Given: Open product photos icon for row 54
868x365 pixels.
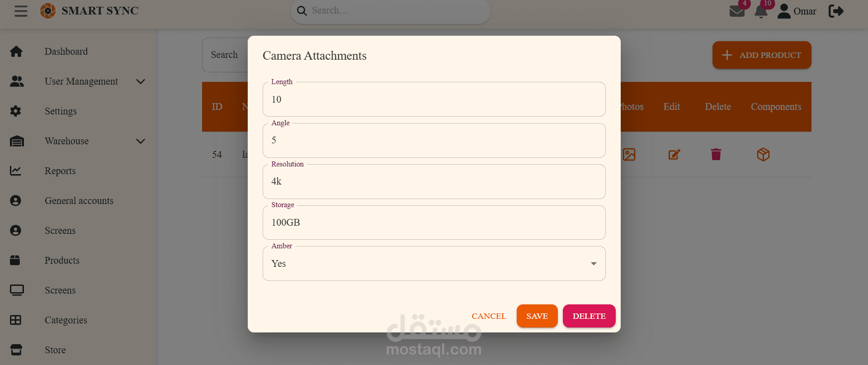Looking at the screenshot, I should coord(629,155).
